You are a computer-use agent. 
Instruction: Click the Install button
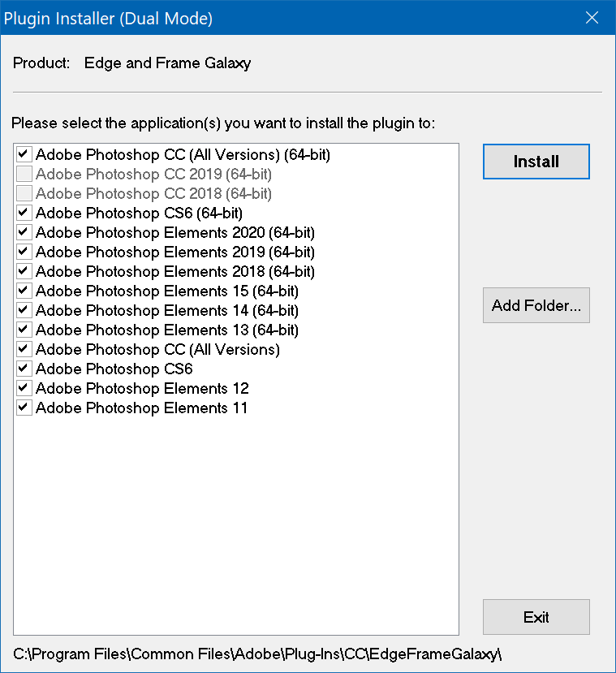536,162
